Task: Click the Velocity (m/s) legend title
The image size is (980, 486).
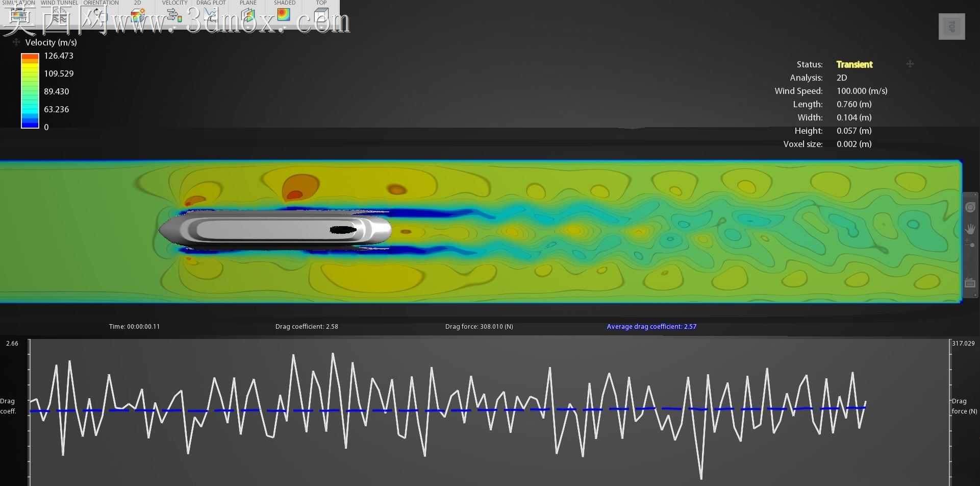Action: click(51, 42)
